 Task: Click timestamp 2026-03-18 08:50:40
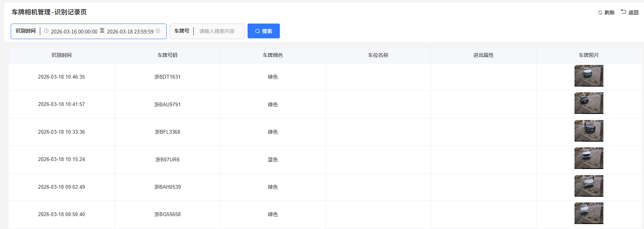click(x=62, y=214)
